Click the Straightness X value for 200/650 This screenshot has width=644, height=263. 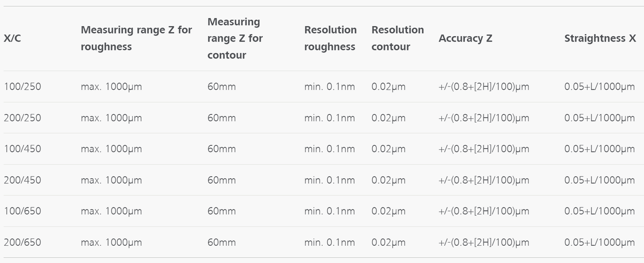[x=599, y=242]
